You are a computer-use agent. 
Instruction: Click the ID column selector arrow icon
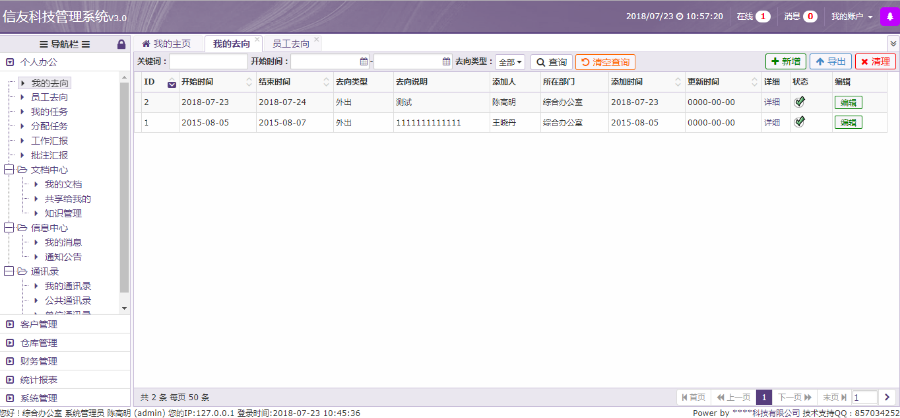click(172, 84)
